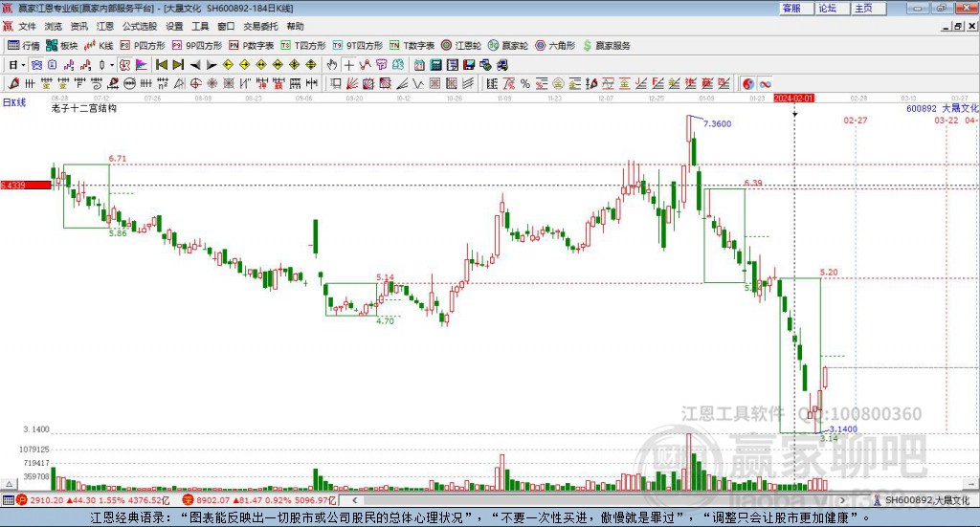Click the yellow diamond four-way arrow icon
Viewport: 980px width, 527px height.
pos(295,65)
